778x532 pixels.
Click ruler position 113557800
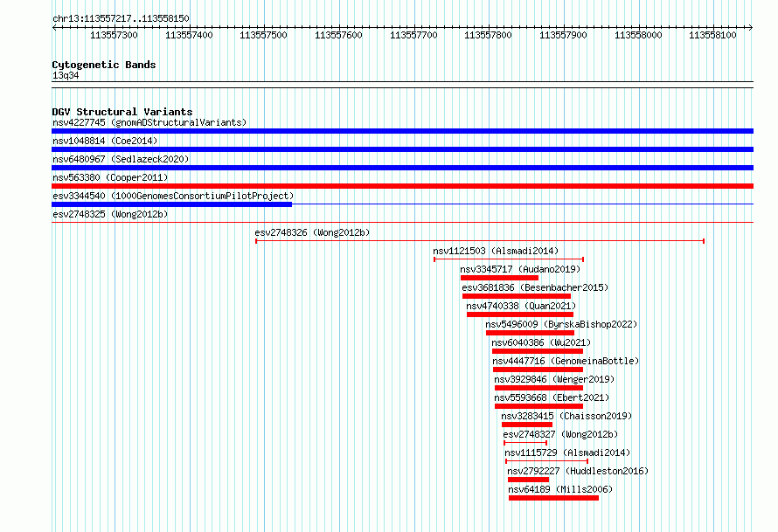pyautogui.click(x=488, y=35)
